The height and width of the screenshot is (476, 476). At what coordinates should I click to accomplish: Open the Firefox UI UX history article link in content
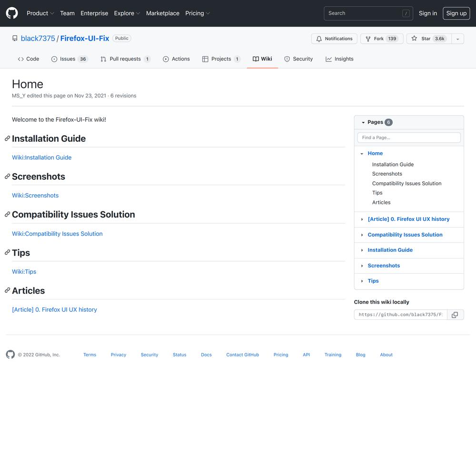tap(54, 310)
